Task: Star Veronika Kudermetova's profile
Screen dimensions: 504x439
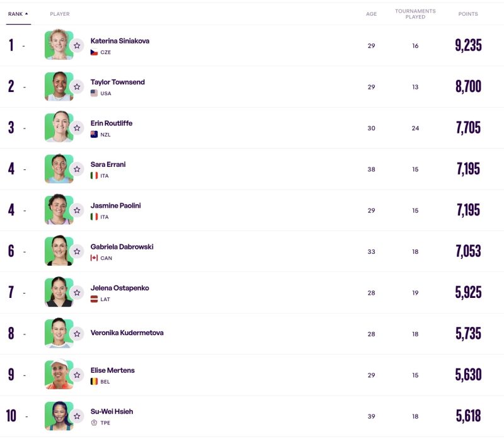Action: coord(77,334)
